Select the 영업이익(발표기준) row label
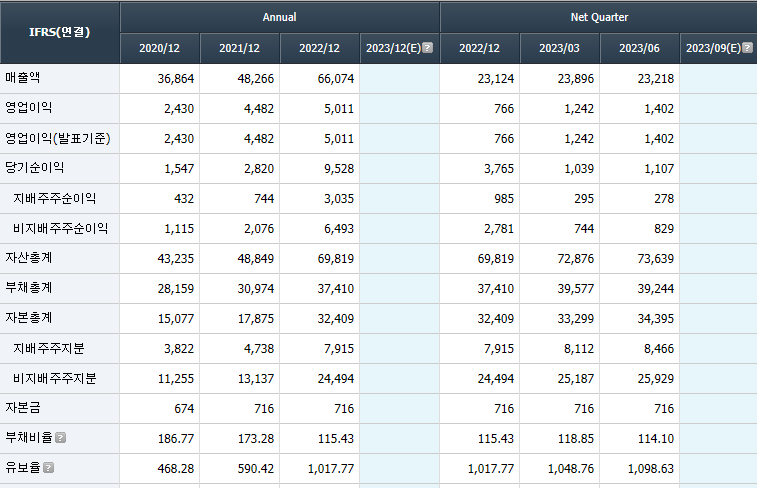 (x=58, y=139)
